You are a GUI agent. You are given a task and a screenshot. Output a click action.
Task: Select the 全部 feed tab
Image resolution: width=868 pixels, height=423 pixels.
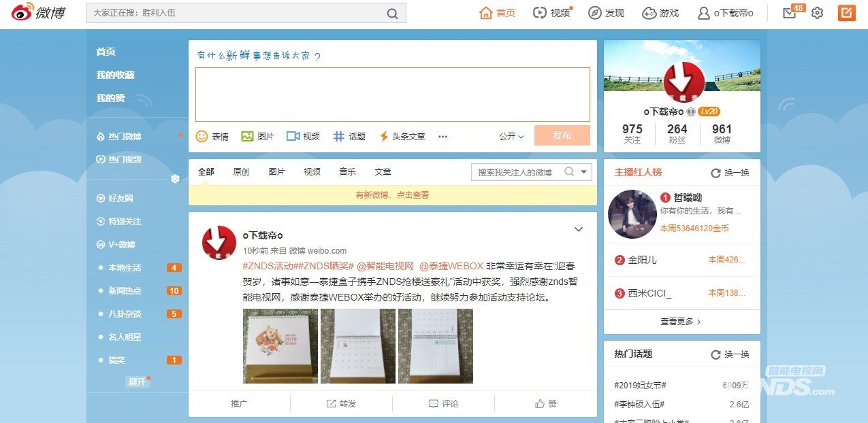pyautogui.click(x=206, y=172)
